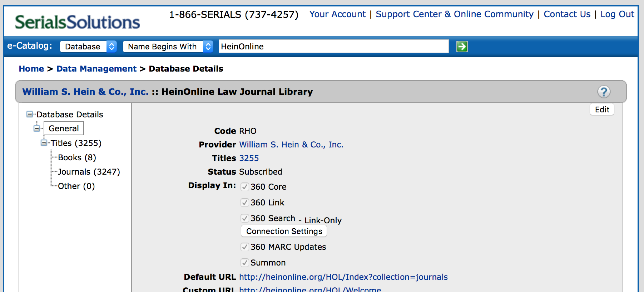Click the Edit button

pos(602,109)
